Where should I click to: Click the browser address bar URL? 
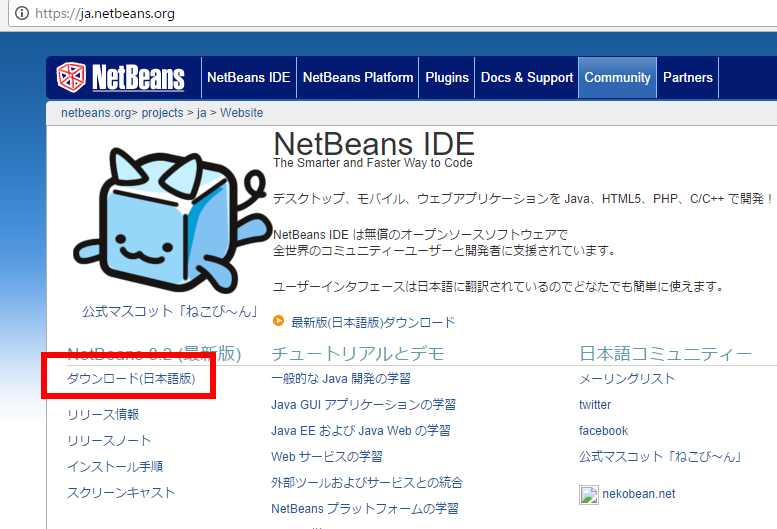pos(105,13)
